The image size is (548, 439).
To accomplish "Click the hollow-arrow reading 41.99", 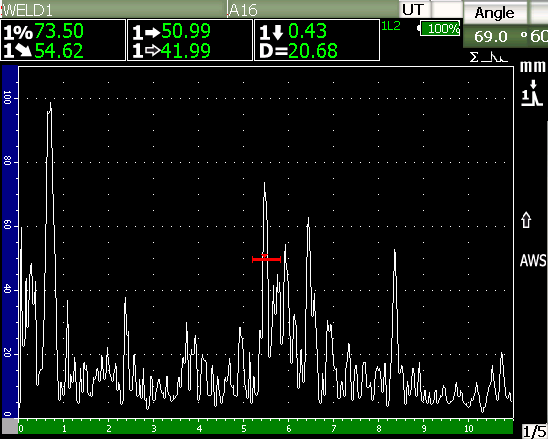I will tap(186, 51).
